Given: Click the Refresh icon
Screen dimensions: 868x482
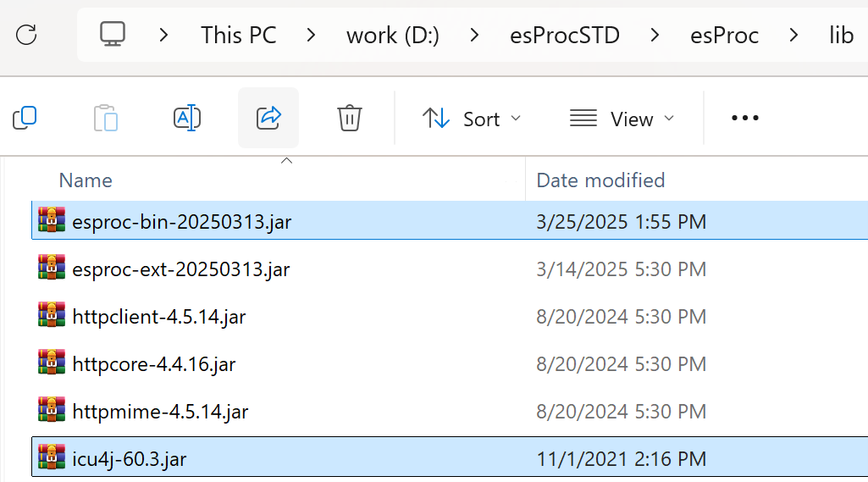Looking at the screenshot, I should coord(27,35).
